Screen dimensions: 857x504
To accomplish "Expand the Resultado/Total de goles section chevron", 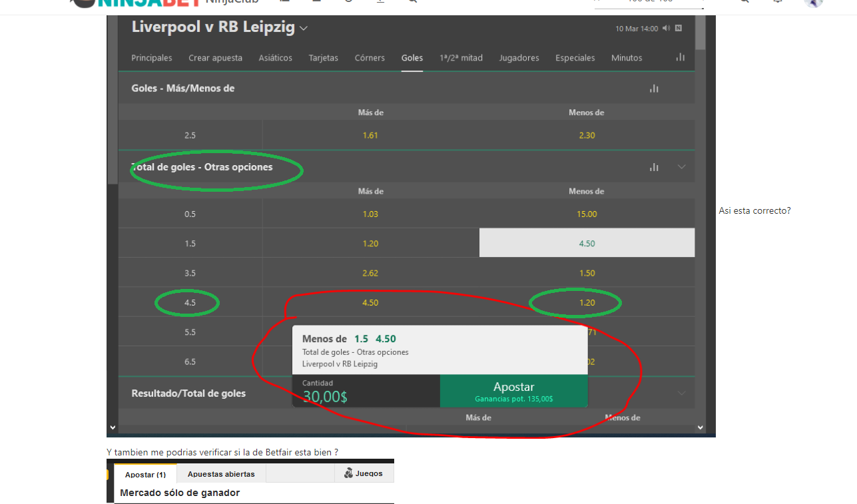I will (x=681, y=393).
